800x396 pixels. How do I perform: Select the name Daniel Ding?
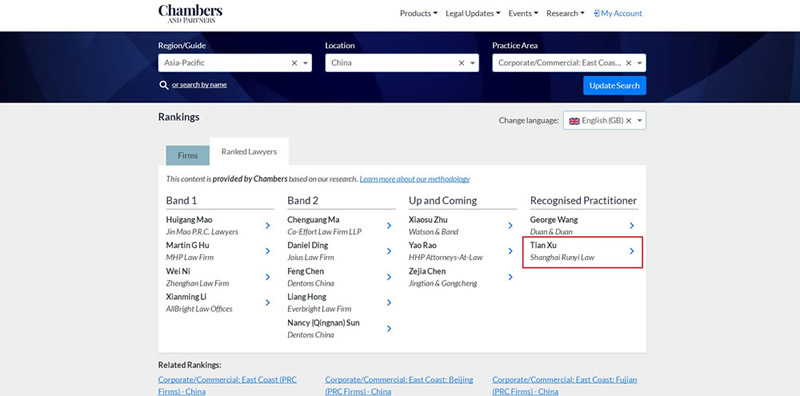pos(308,245)
